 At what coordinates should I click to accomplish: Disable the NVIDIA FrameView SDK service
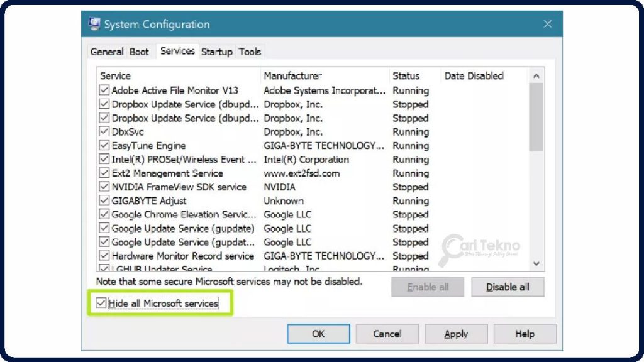point(104,187)
